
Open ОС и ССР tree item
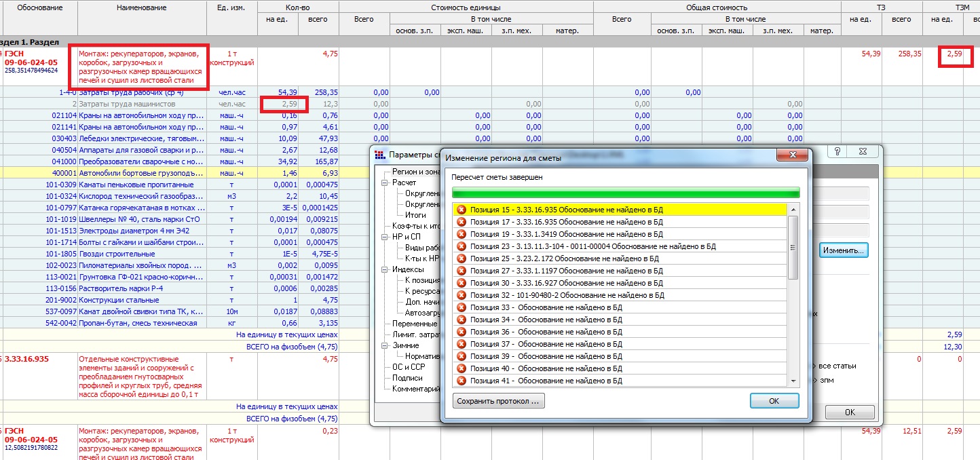[409, 367]
